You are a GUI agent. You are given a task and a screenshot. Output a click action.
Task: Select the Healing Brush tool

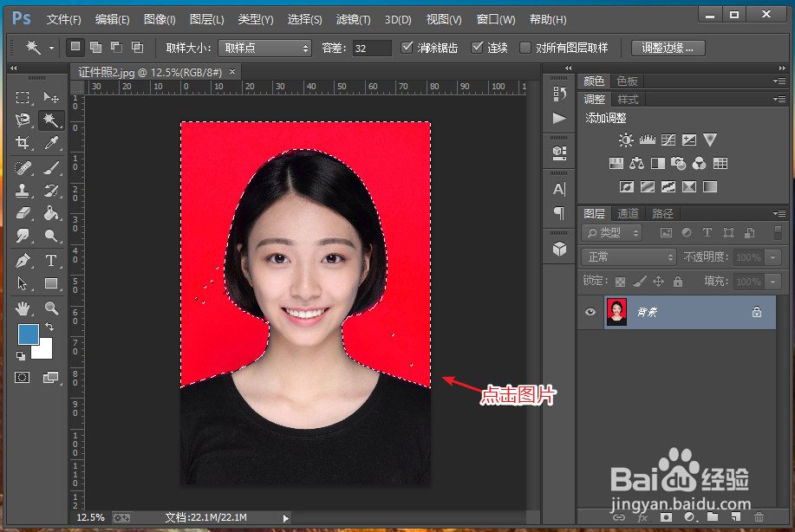(x=23, y=167)
